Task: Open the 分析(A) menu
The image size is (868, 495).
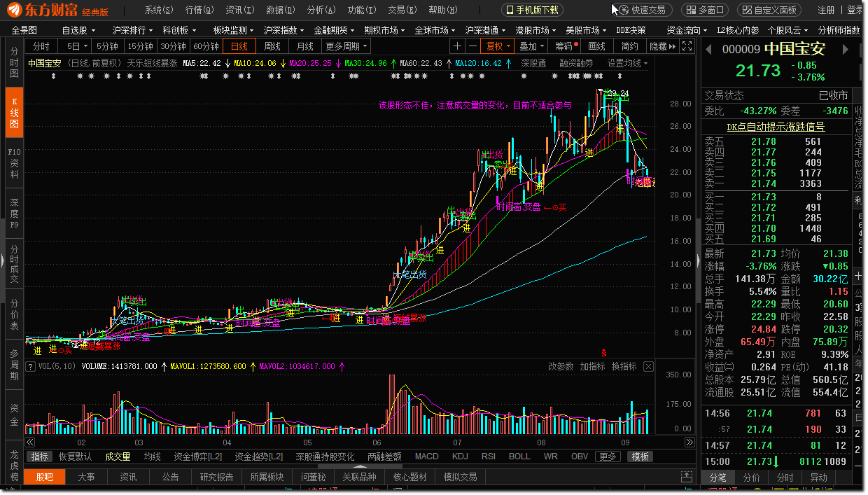Action: (321, 10)
